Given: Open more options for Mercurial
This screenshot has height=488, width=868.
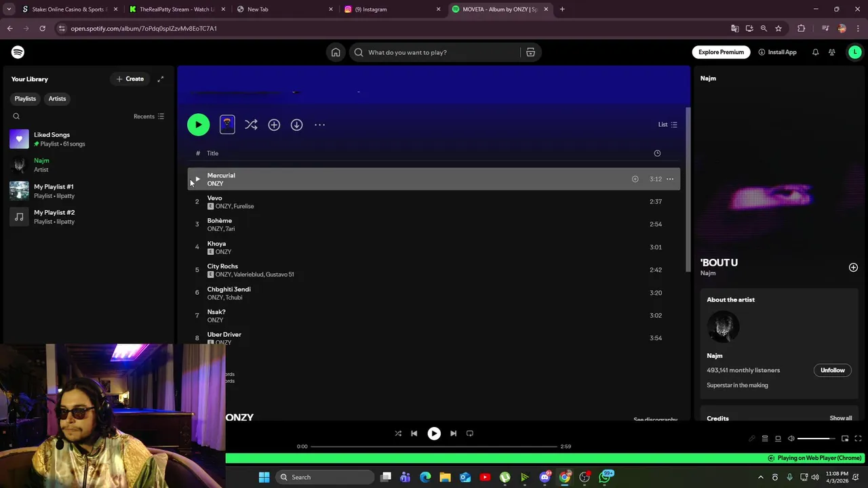Looking at the screenshot, I should point(670,179).
